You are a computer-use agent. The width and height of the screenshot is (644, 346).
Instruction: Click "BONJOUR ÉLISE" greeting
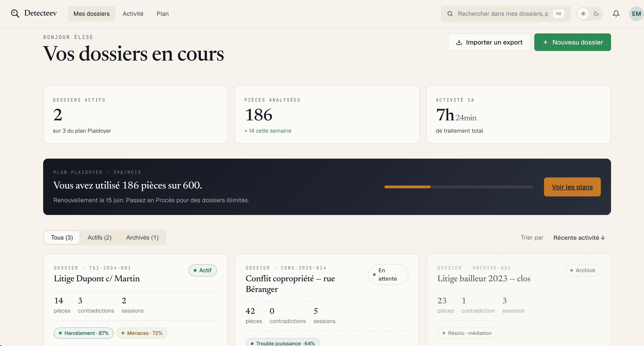(x=68, y=37)
